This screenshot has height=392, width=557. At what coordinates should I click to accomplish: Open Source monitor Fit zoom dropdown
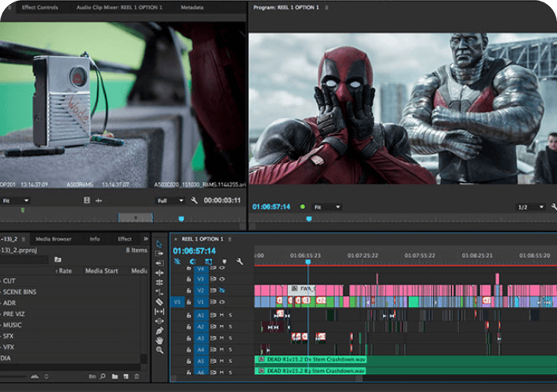[15, 201]
